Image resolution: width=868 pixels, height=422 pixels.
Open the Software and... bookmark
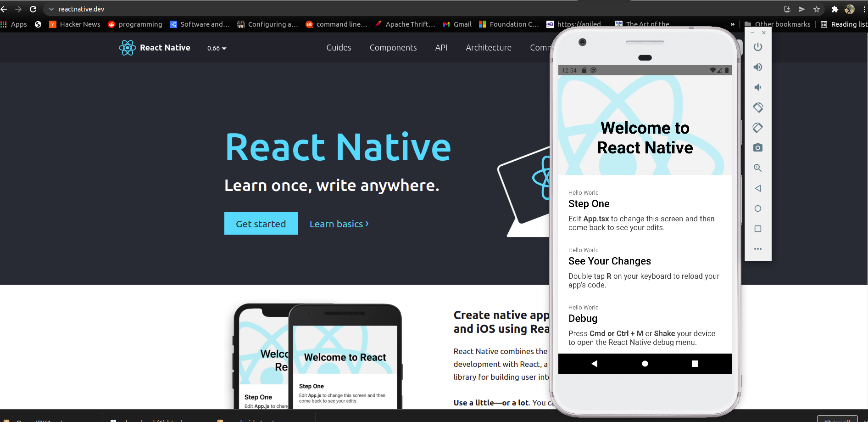200,24
